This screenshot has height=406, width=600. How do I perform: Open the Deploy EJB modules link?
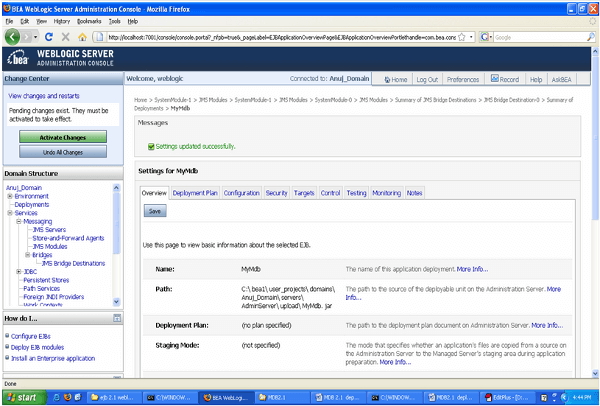[38, 347]
